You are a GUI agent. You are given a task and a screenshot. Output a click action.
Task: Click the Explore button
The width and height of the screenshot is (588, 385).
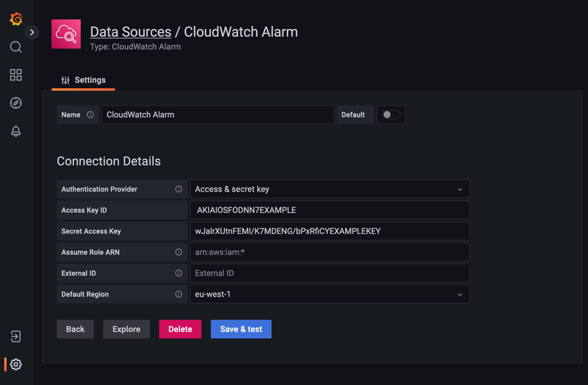tap(126, 329)
